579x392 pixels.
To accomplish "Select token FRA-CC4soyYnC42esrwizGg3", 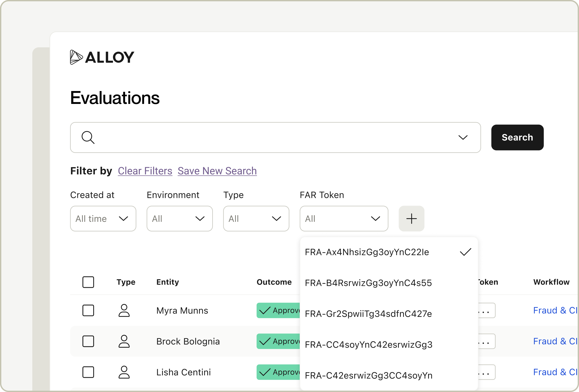I will [x=389, y=345].
